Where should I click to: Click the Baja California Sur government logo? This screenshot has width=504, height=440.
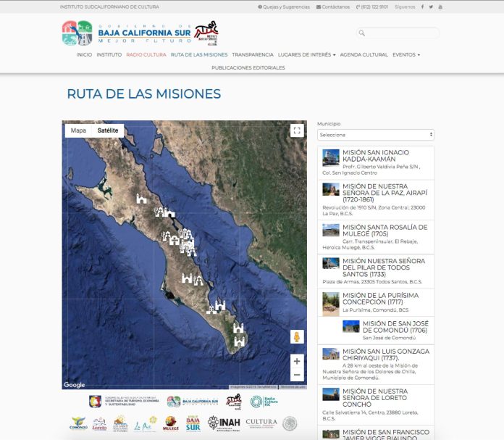(x=140, y=33)
